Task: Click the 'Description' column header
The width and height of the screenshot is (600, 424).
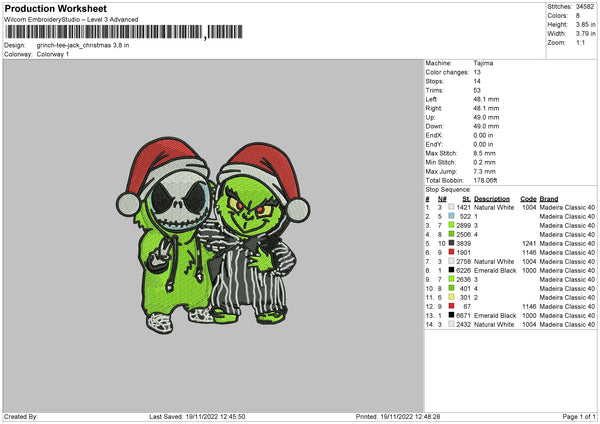Action: [492, 199]
